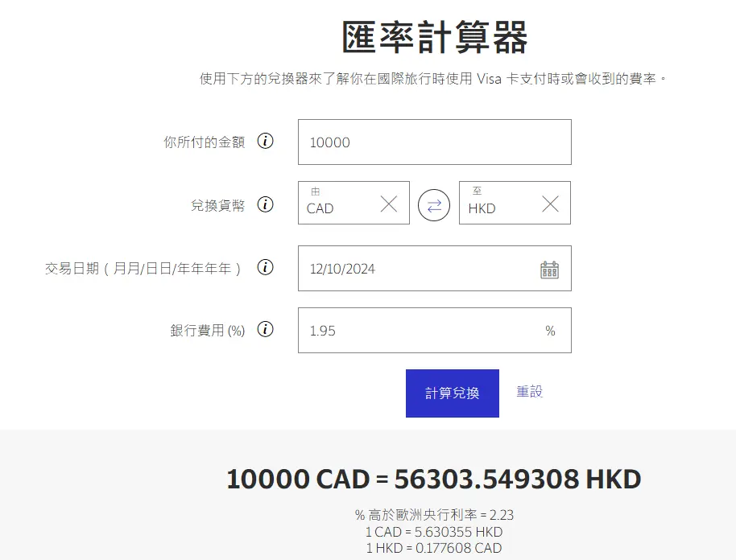Click info icon beside 兌換貨幣
This screenshot has height=560, width=736.
coord(265,204)
